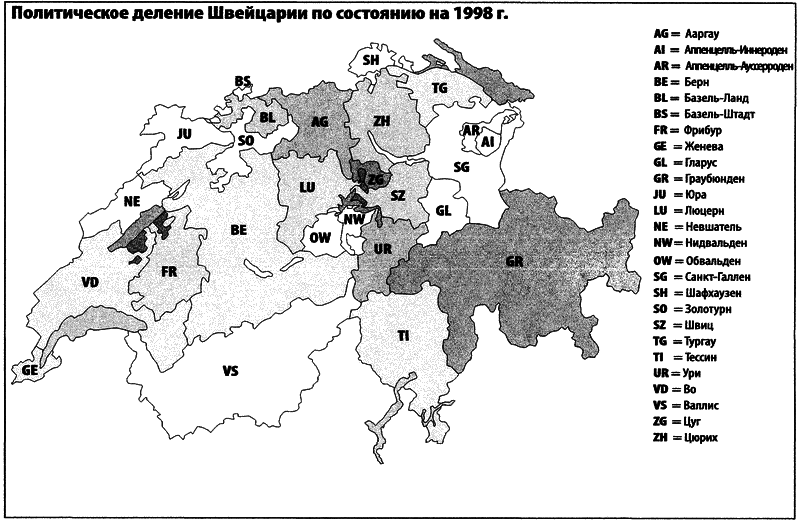
Task: Click legend entry 'SZ = Швиц'
Action: 684,325
